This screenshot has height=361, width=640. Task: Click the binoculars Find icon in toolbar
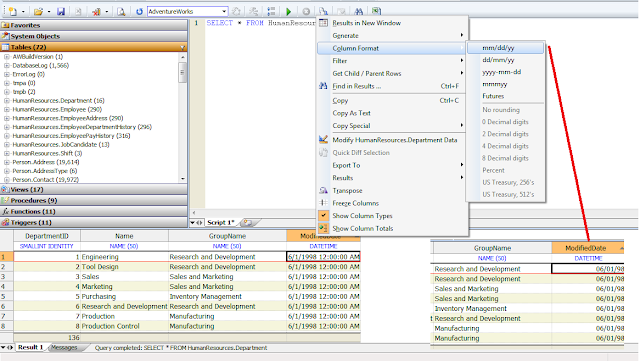[x=358, y=11]
